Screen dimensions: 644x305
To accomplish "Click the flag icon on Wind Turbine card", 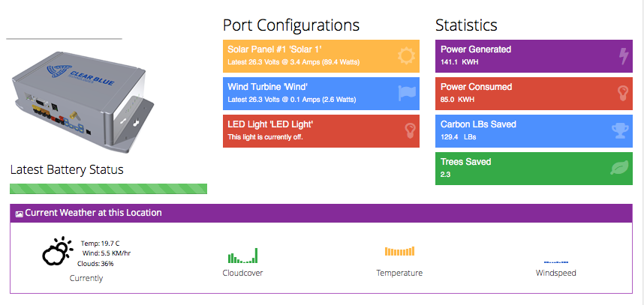I will point(406,93).
